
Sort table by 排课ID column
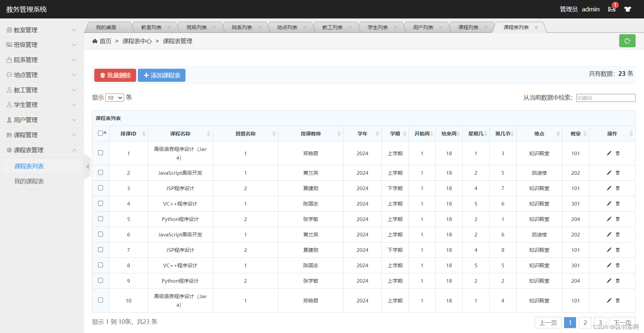(128, 133)
